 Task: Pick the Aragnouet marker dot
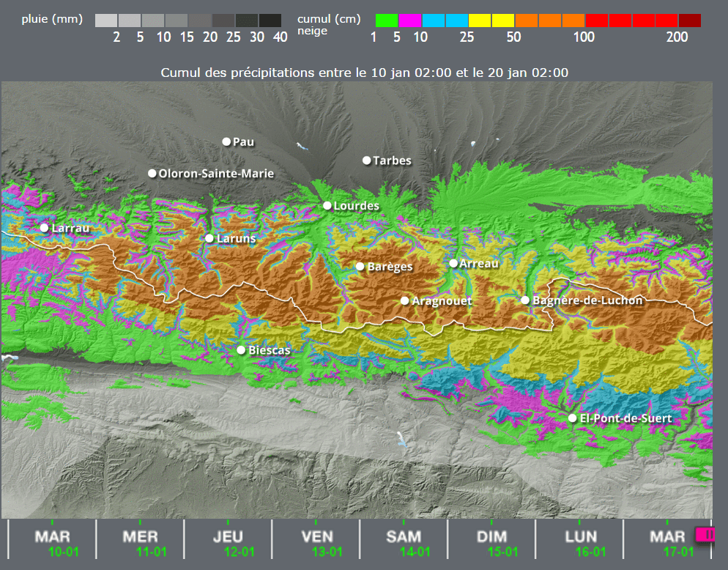[x=405, y=301]
